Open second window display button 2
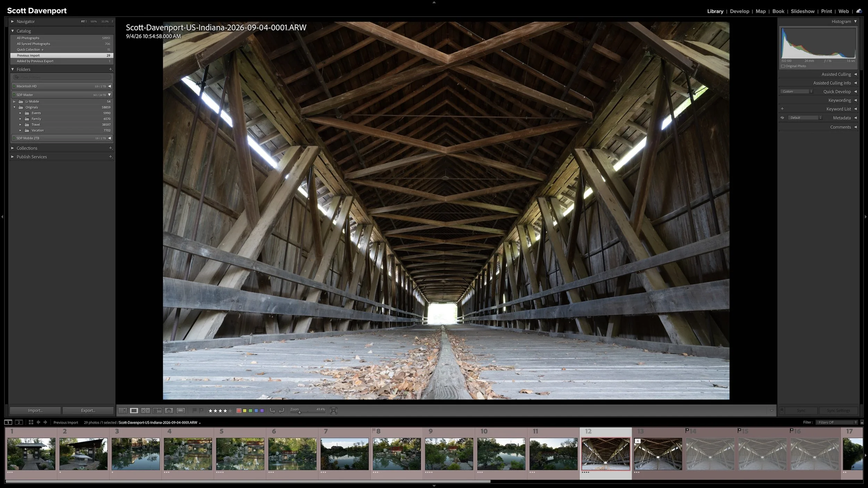 (x=19, y=422)
